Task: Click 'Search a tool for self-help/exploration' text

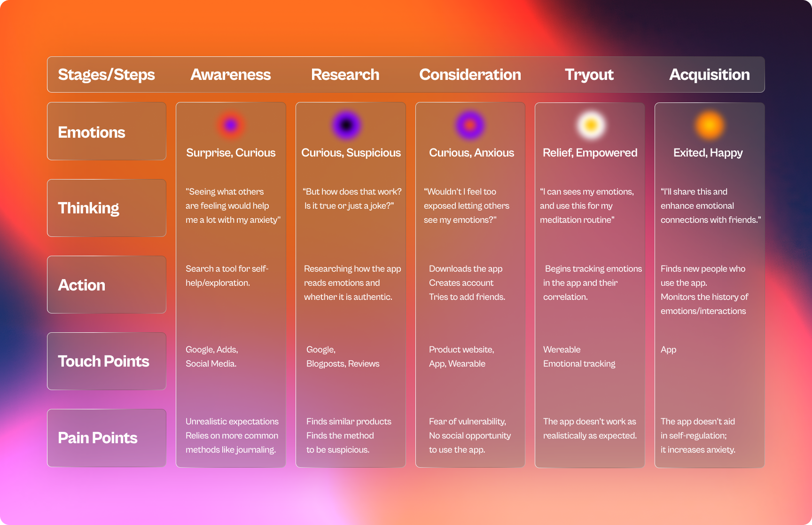Action: point(227,276)
